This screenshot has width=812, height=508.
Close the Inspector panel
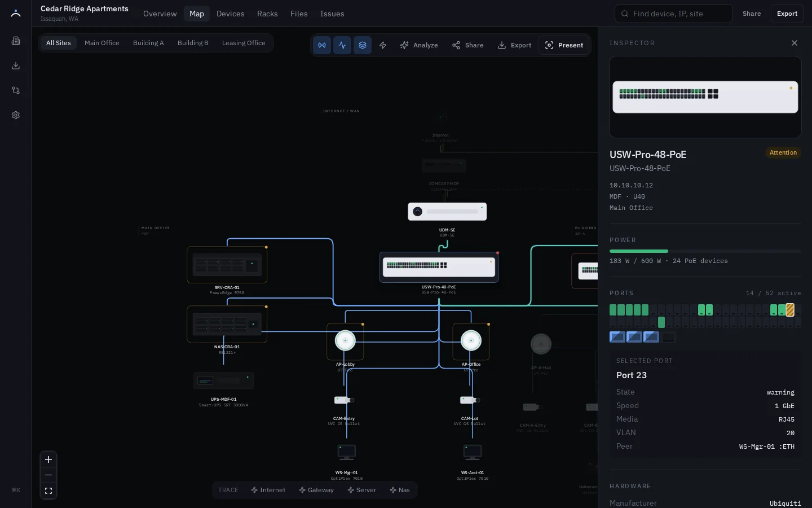point(795,43)
